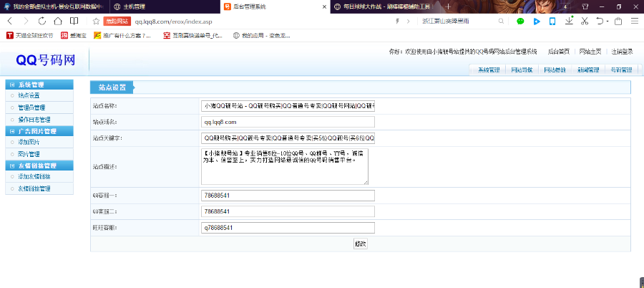Click the scissors screenshot tool

click(585, 21)
